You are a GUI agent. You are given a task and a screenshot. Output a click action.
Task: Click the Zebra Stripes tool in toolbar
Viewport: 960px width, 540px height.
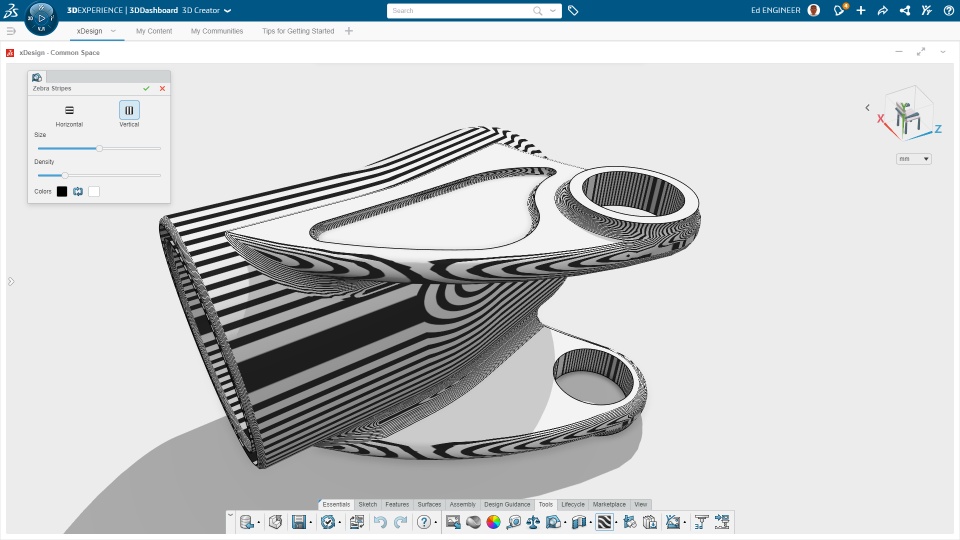pyautogui.click(x=604, y=522)
